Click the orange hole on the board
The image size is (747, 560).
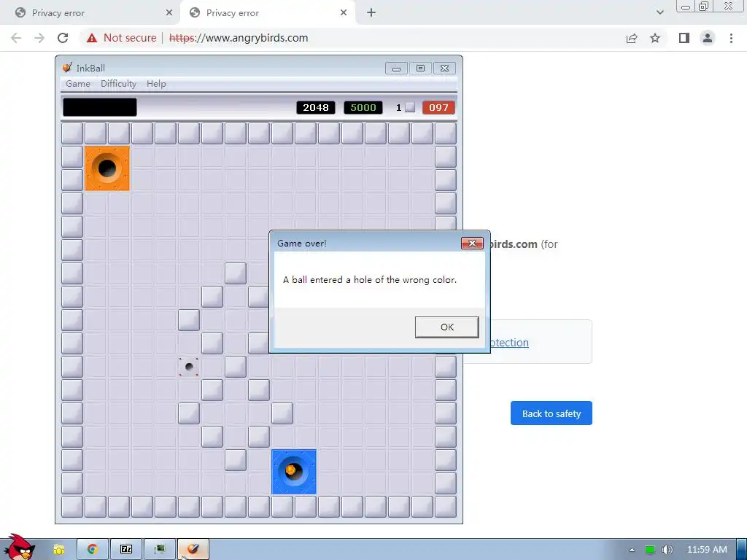pyautogui.click(x=107, y=168)
